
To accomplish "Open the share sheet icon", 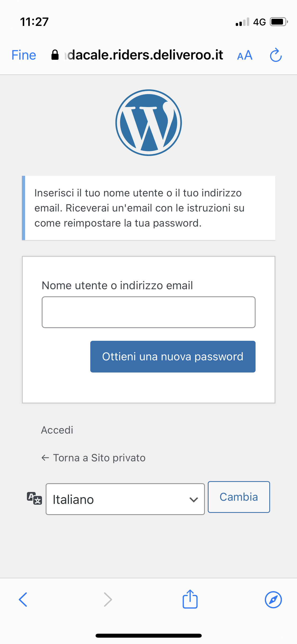I will pos(190,599).
